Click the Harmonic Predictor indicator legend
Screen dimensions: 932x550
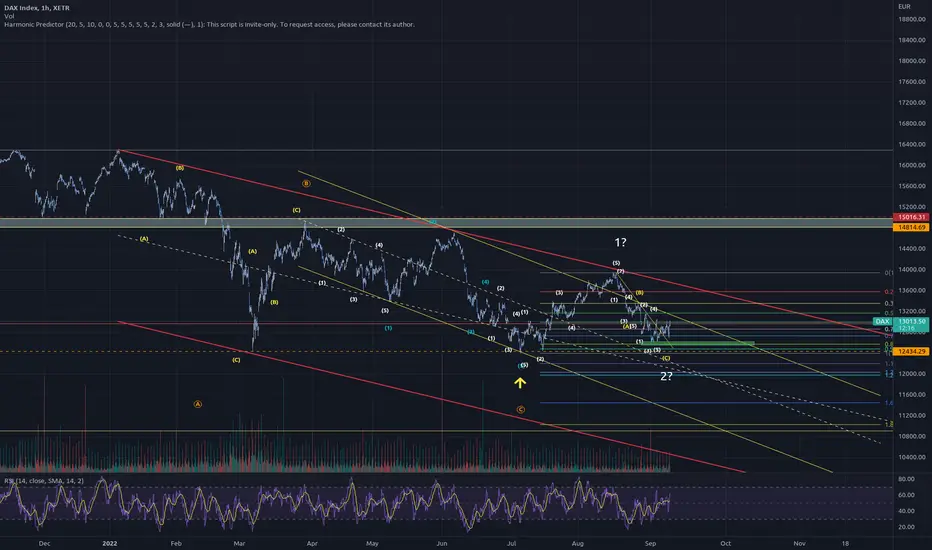(209, 24)
